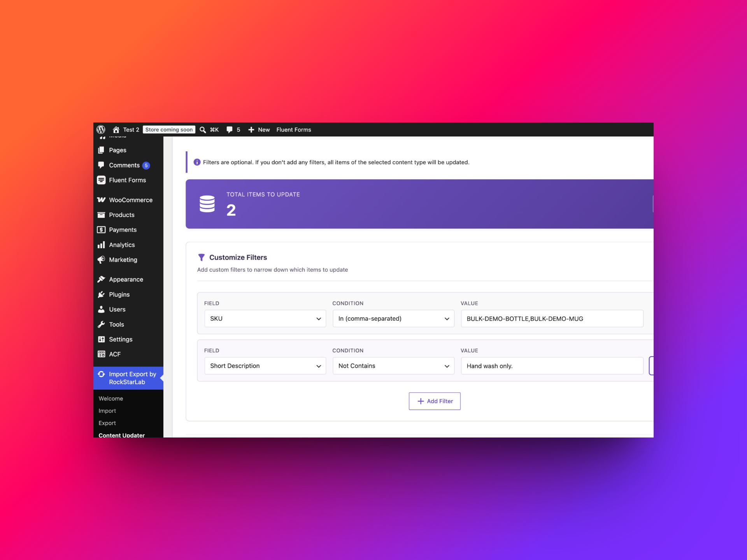747x560 pixels.
Task: Click the Hand wash only. value field
Action: click(552, 366)
